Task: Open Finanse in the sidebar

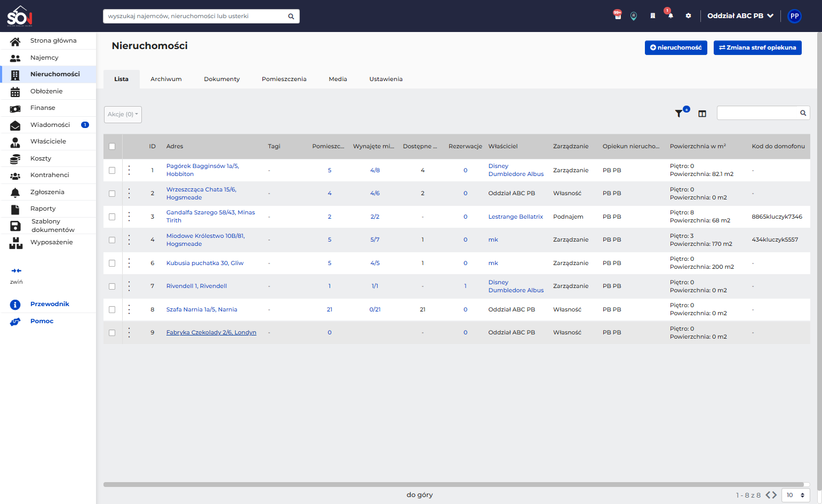Action: pos(48,108)
